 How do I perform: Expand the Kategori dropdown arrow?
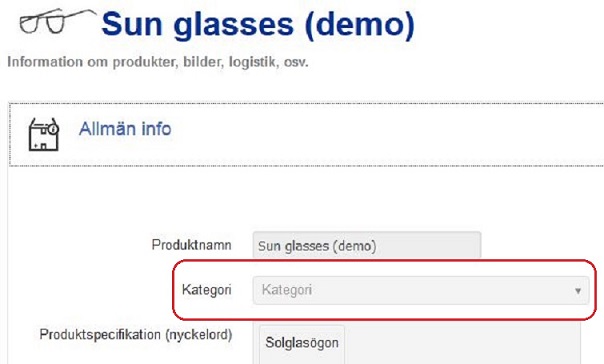[578, 290]
